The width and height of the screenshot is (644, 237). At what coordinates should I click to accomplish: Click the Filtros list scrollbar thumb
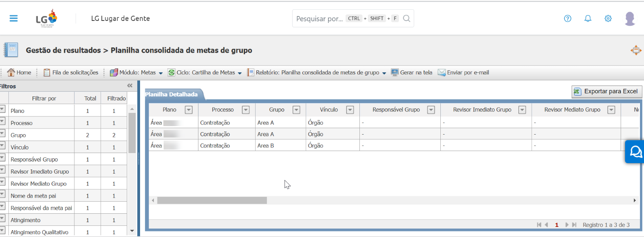(x=132, y=133)
